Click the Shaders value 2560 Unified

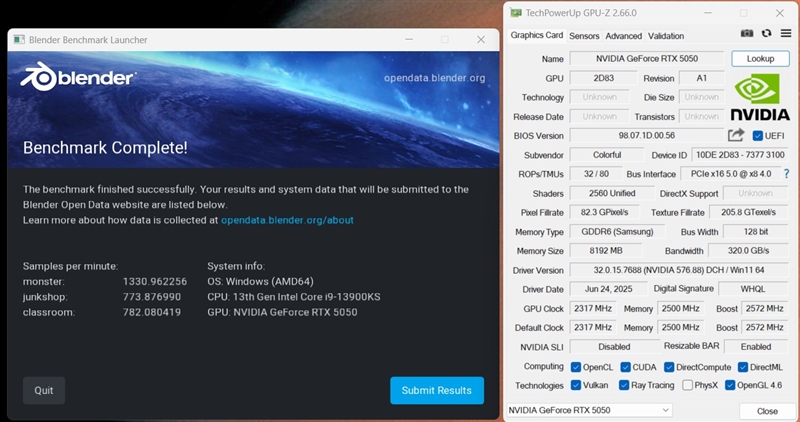612,193
